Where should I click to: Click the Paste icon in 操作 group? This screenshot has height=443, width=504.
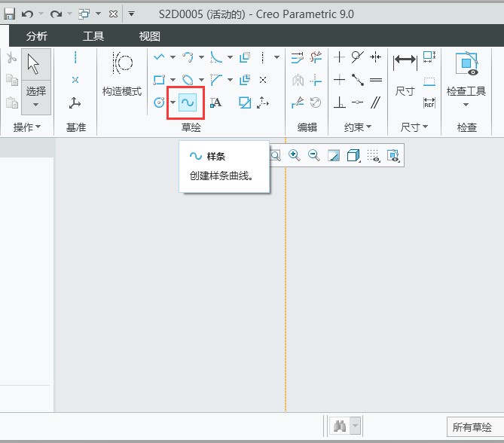12,103
